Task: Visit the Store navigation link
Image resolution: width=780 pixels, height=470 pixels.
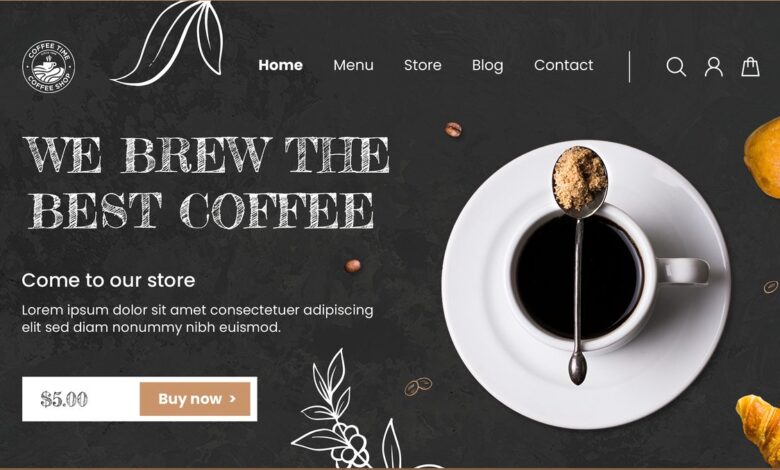Action: coord(422,65)
